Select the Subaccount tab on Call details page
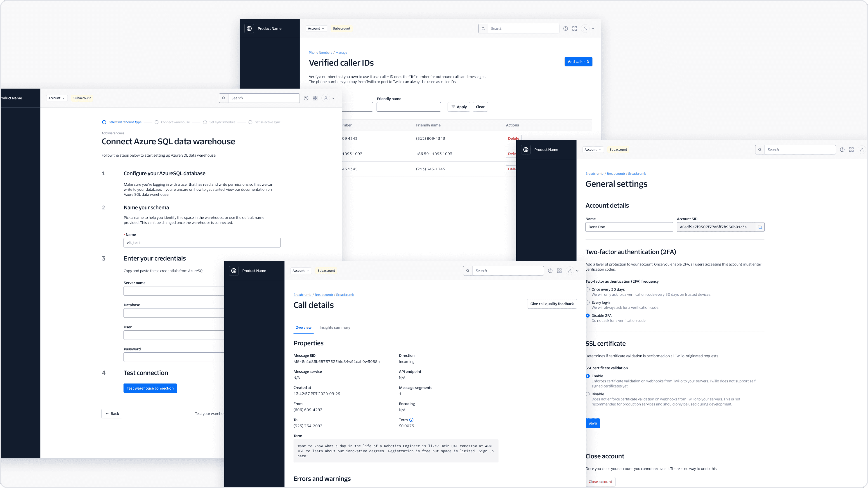 tap(326, 270)
